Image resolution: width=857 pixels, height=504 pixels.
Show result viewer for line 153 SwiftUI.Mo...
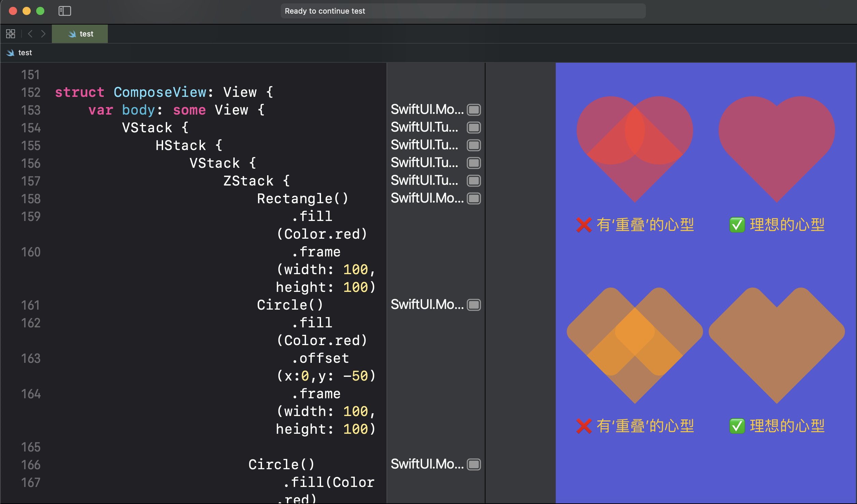pos(474,110)
